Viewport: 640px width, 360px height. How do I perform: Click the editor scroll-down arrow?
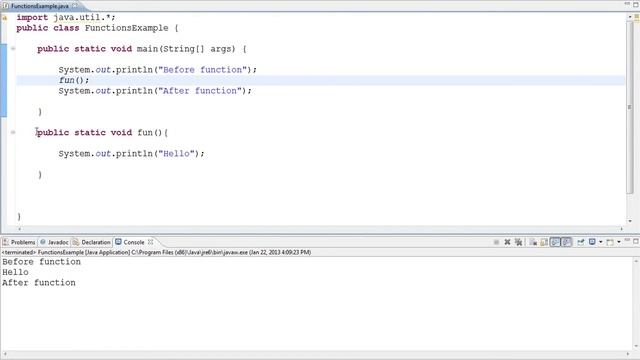(x=630, y=221)
